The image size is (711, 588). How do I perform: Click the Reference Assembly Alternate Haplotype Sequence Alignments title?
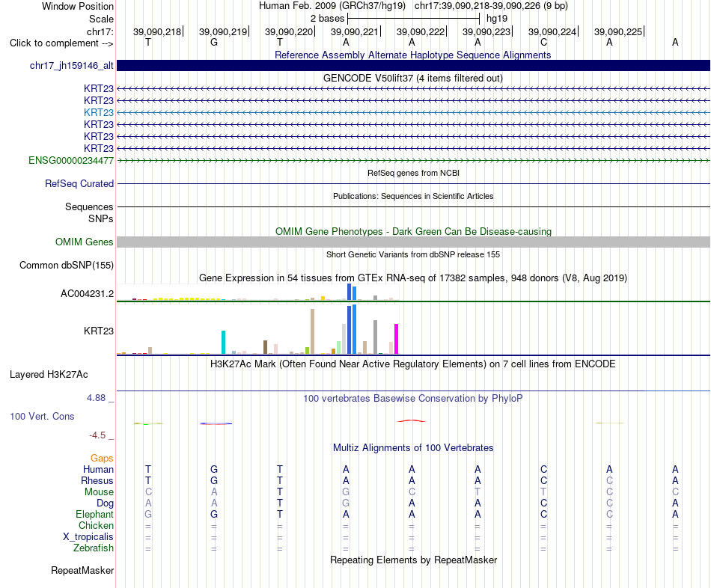click(412, 55)
